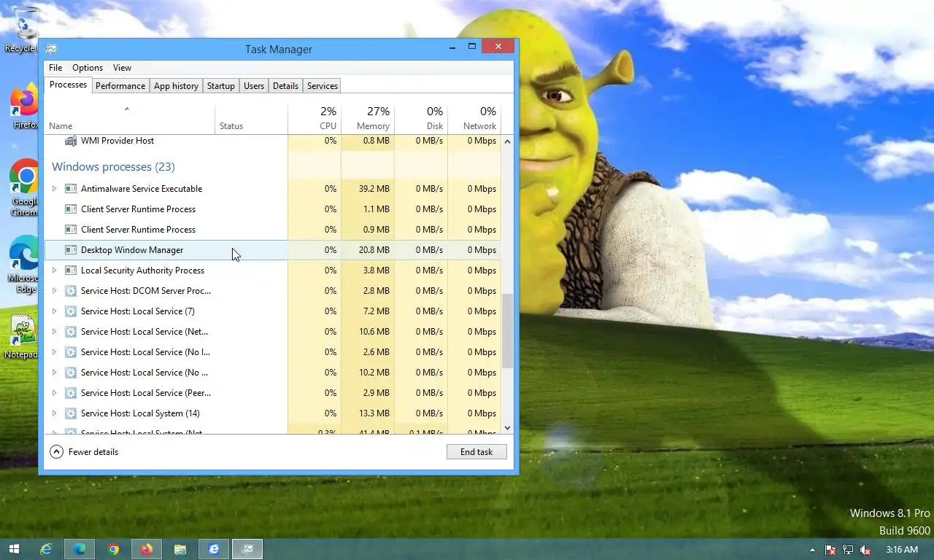Switch to Microsoft Edge on the taskbar
This screenshot has width=934, height=560.
pyautogui.click(x=80, y=549)
